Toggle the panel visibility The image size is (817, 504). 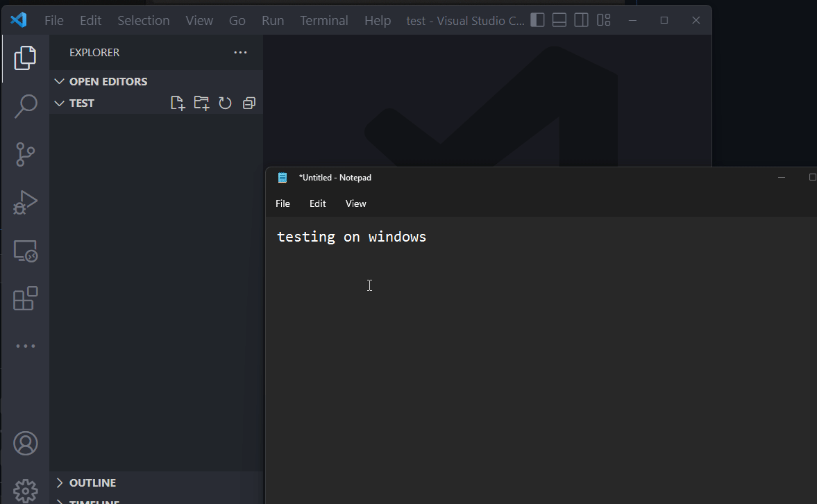click(559, 20)
